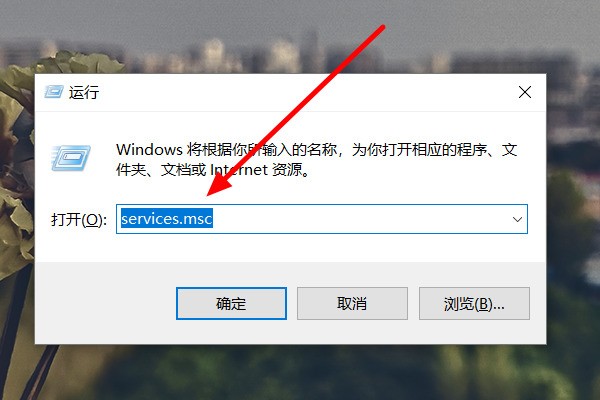Click the desktop background below the dialog
Viewport: 600px width, 400px height.
298,373
